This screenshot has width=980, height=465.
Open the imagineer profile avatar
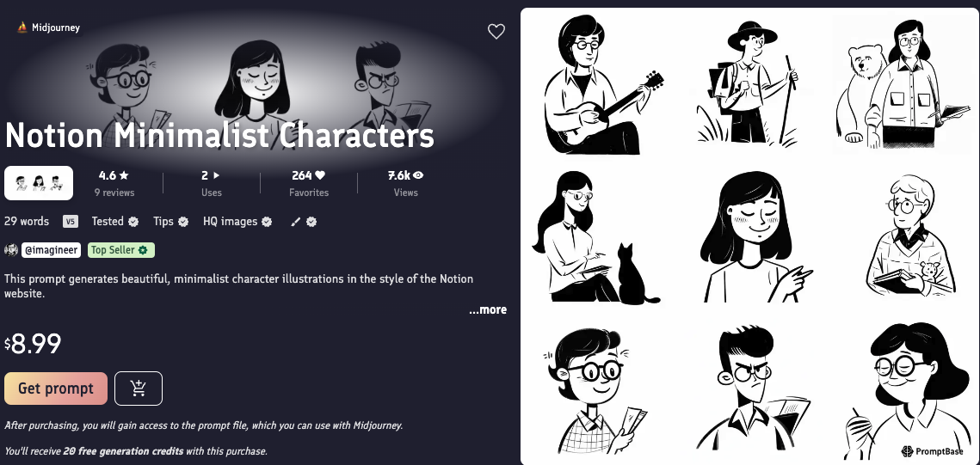(x=11, y=250)
